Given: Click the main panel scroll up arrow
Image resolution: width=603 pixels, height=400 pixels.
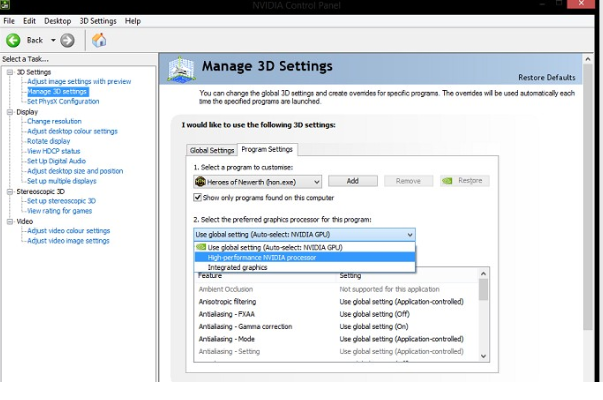Looking at the screenshot, I should coord(588,59).
